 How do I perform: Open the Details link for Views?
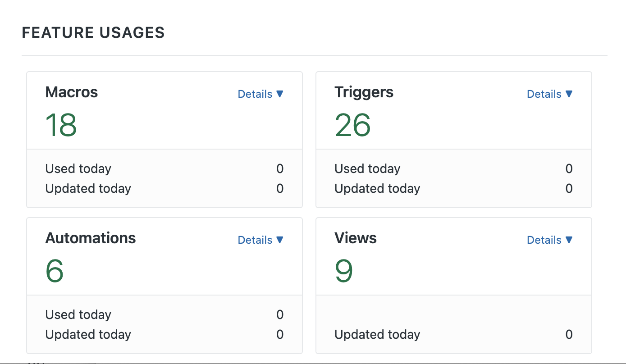pyautogui.click(x=544, y=240)
